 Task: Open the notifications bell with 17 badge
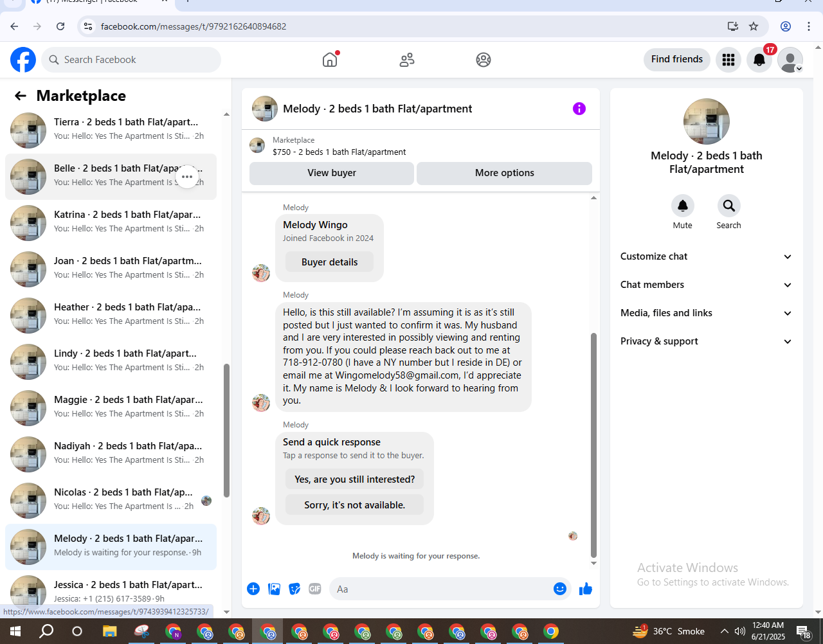[x=759, y=60]
